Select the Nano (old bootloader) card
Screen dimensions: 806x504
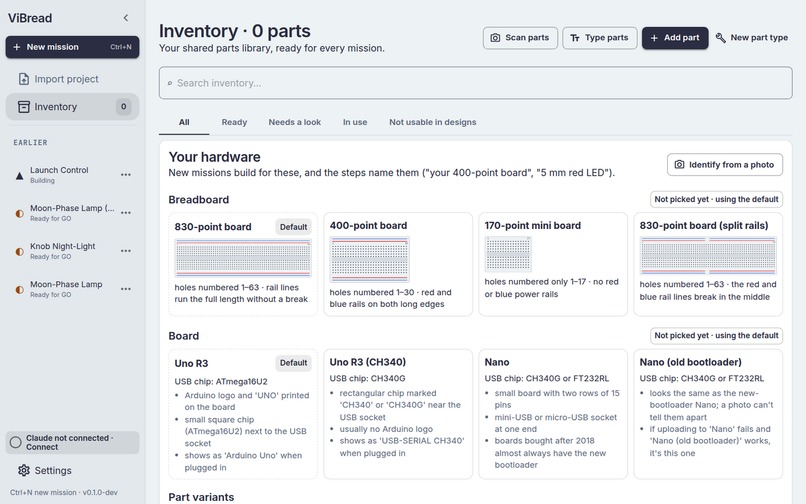[x=708, y=414]
